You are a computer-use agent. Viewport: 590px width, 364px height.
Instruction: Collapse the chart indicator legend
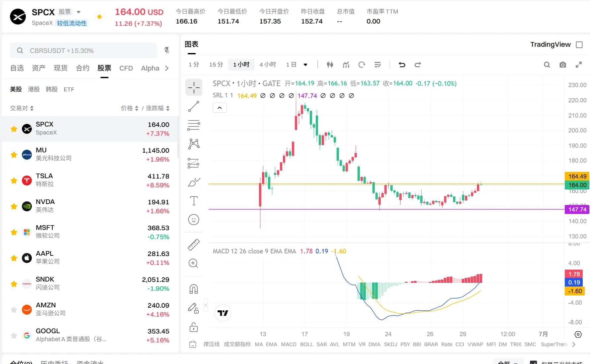pyautogui.click(x=220, y=108)
